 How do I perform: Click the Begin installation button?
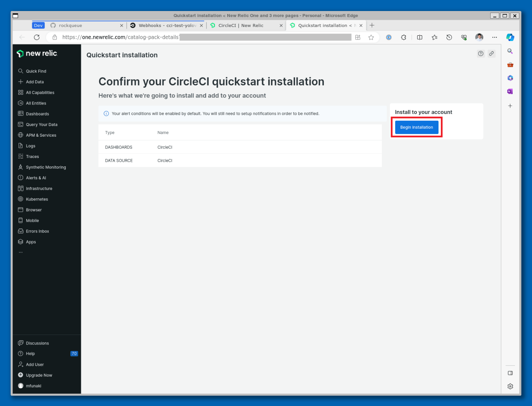(x=416, y=127)
